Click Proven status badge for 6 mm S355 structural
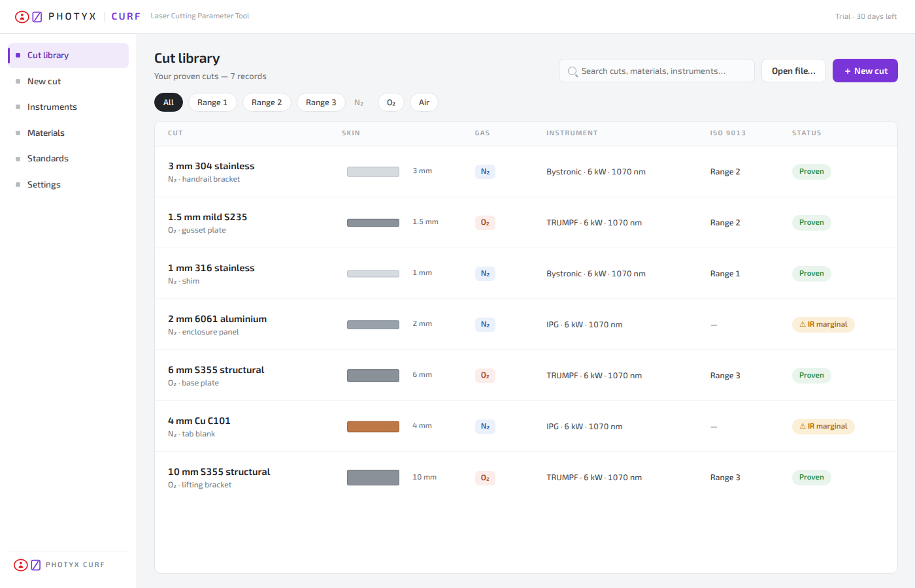This screenshot has height=588, width=915. point(811,375)
